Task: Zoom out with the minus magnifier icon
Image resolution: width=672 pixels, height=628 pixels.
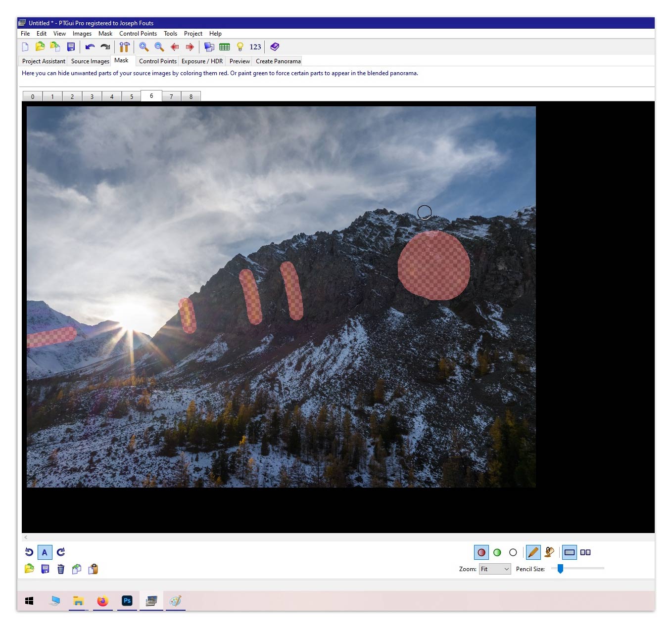Action: pyautogui.click(x=159, y=47)
